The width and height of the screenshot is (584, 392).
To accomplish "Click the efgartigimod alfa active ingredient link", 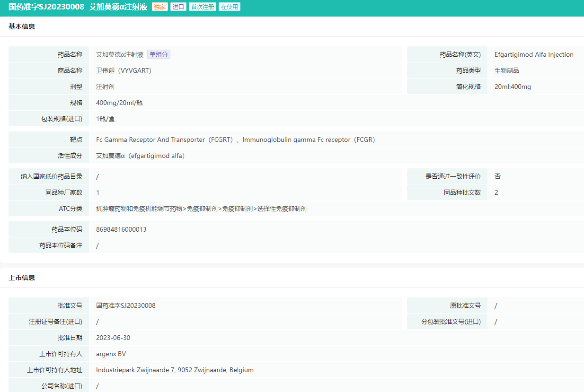I will coord(140,155).
